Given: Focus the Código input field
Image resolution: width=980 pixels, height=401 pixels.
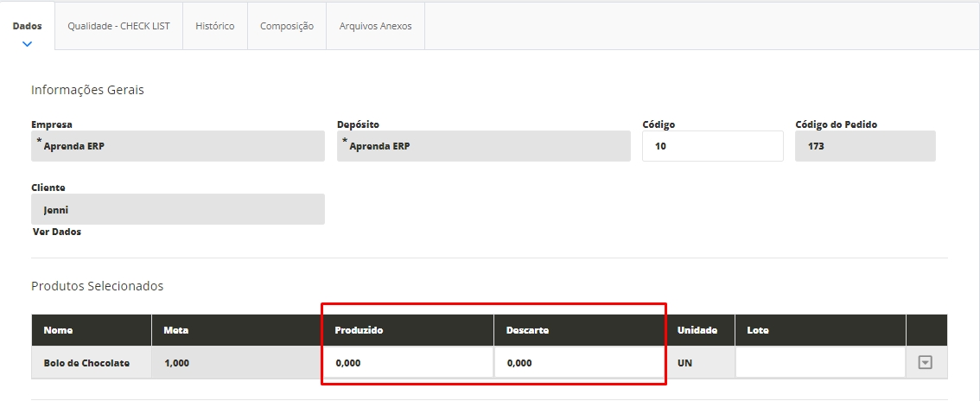Looking at the screenshot, I should pos(700,146).
